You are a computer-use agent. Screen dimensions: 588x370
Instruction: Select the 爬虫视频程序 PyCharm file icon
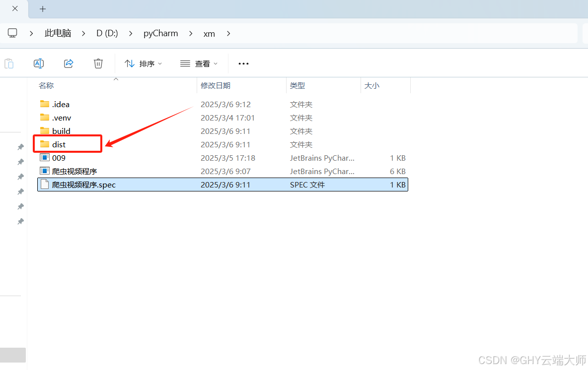[45, 171]
